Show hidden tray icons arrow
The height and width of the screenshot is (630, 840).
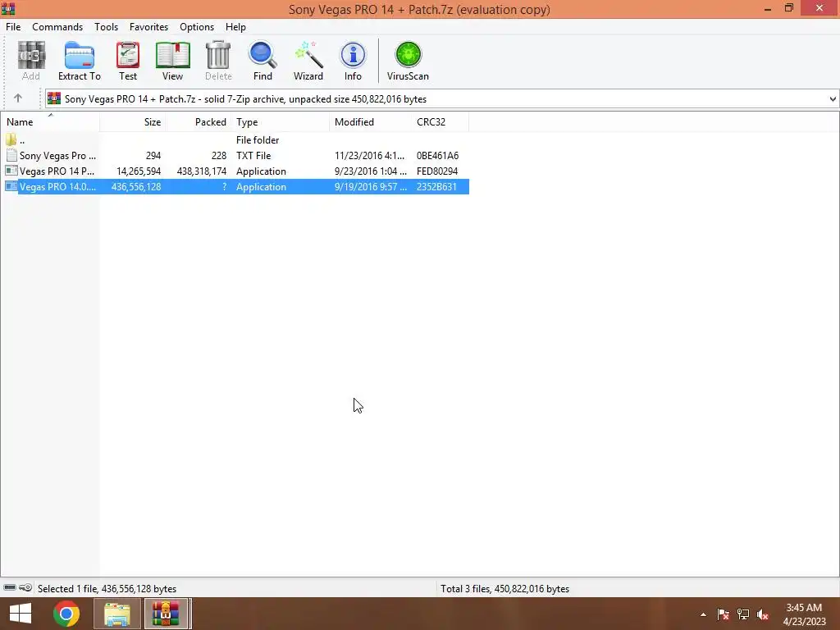(703, 614)
